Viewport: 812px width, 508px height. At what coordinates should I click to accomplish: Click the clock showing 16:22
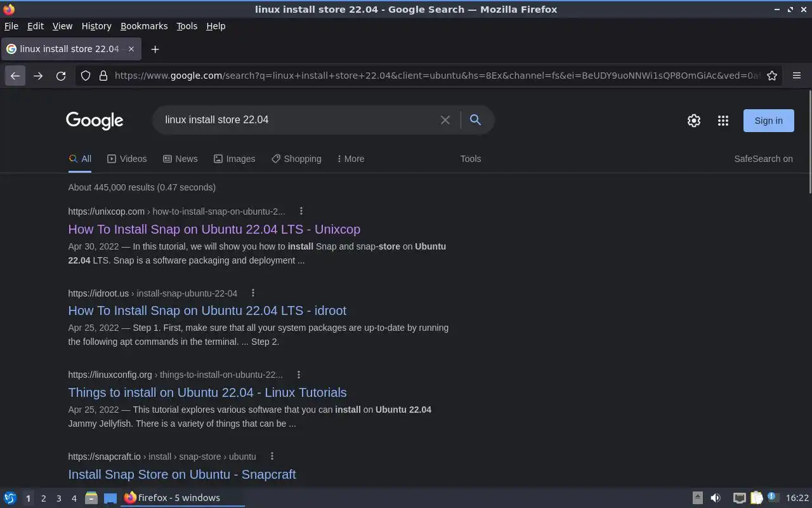pos(797,498)
